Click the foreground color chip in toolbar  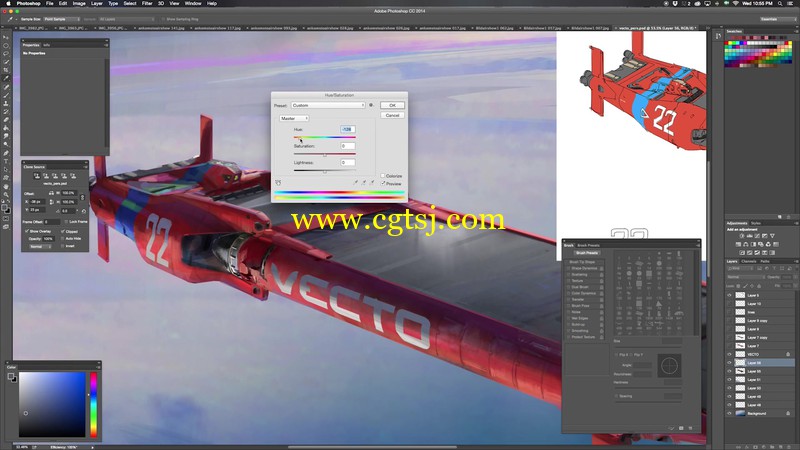click(x=5, y=207)
